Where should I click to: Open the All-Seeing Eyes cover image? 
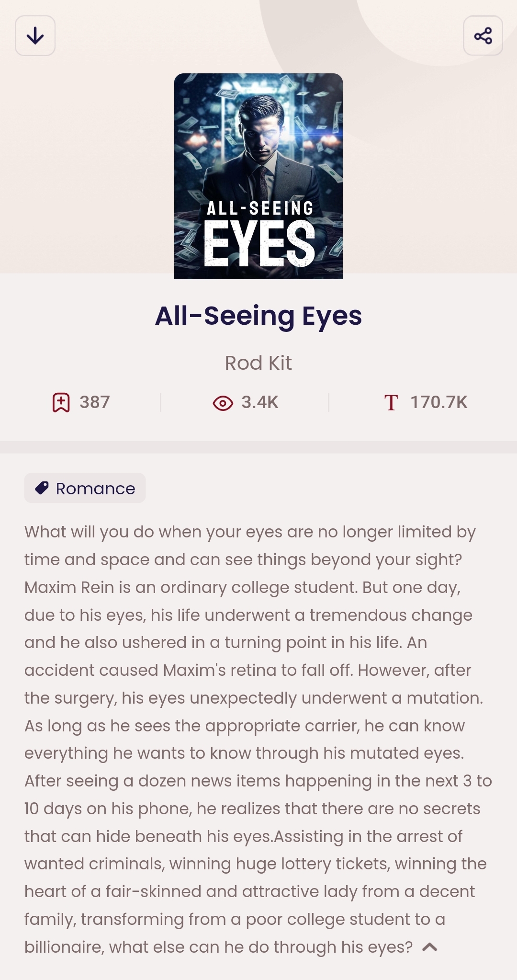click(x=258, y=144)
